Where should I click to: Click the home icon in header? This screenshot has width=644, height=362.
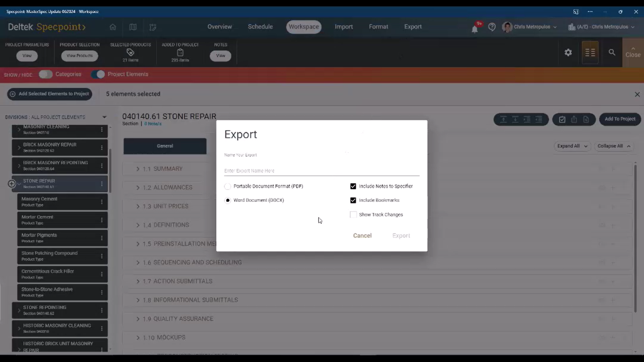tap(113, 27)
